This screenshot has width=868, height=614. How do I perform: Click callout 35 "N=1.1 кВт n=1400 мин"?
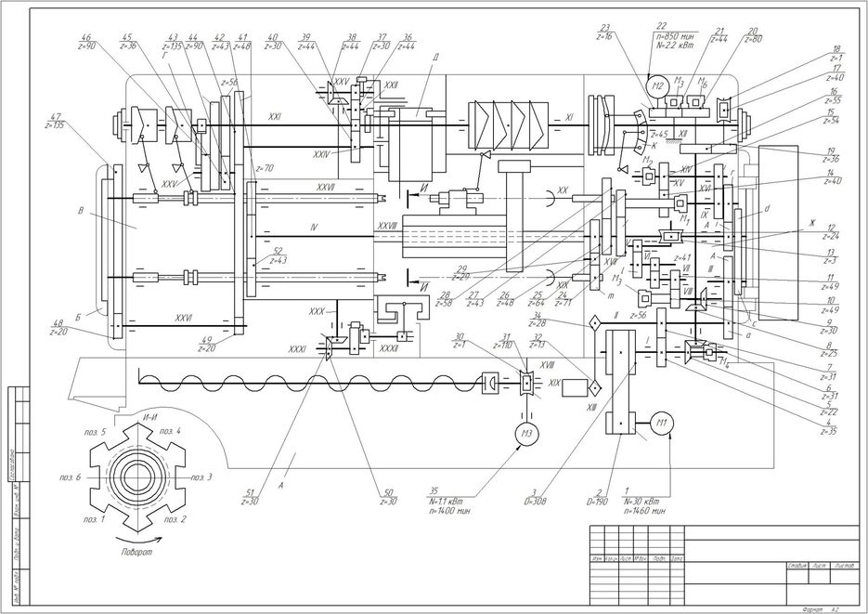click(449, 501)
